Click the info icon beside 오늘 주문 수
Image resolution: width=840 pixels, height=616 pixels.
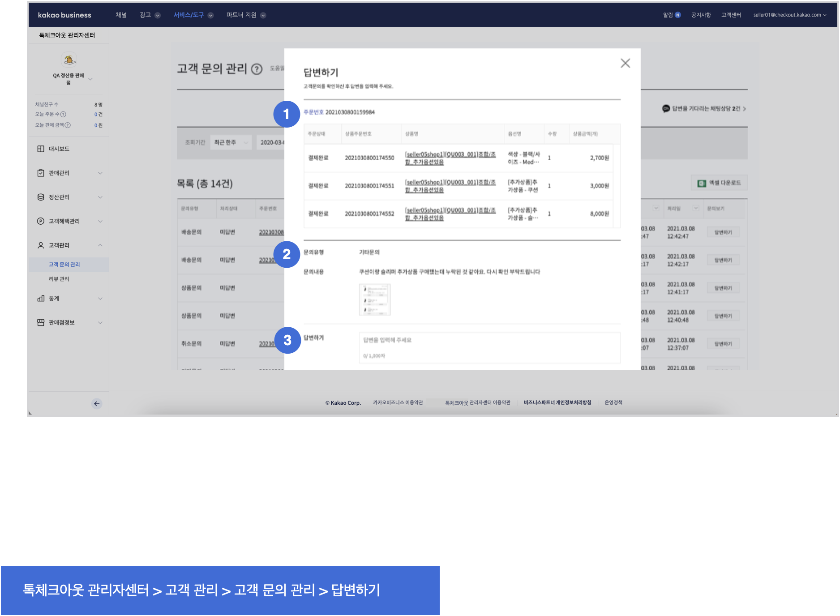pyautogui.click(x=63, y=114)
